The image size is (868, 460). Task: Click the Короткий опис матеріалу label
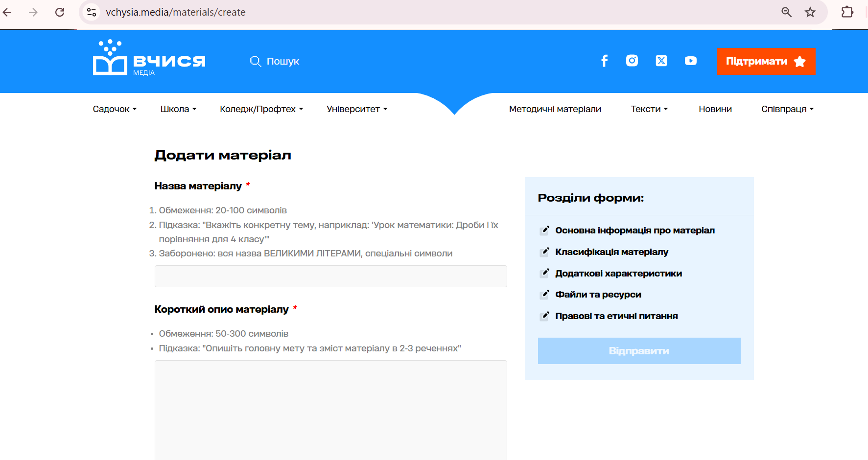tap(221, 309)
